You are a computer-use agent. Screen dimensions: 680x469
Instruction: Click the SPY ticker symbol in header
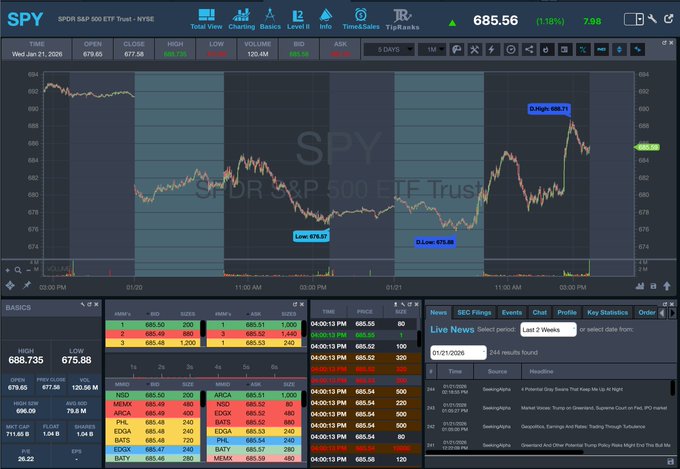(25, 19)
